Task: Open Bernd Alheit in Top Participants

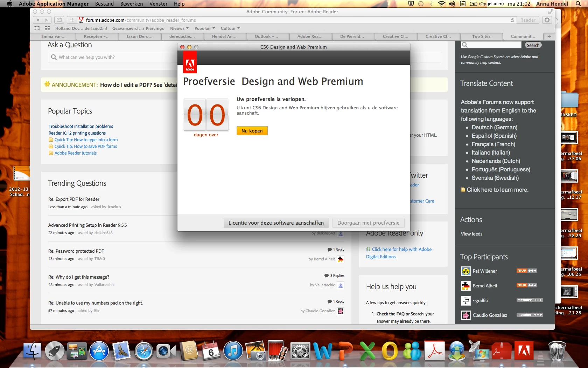Action: (485, 286)
